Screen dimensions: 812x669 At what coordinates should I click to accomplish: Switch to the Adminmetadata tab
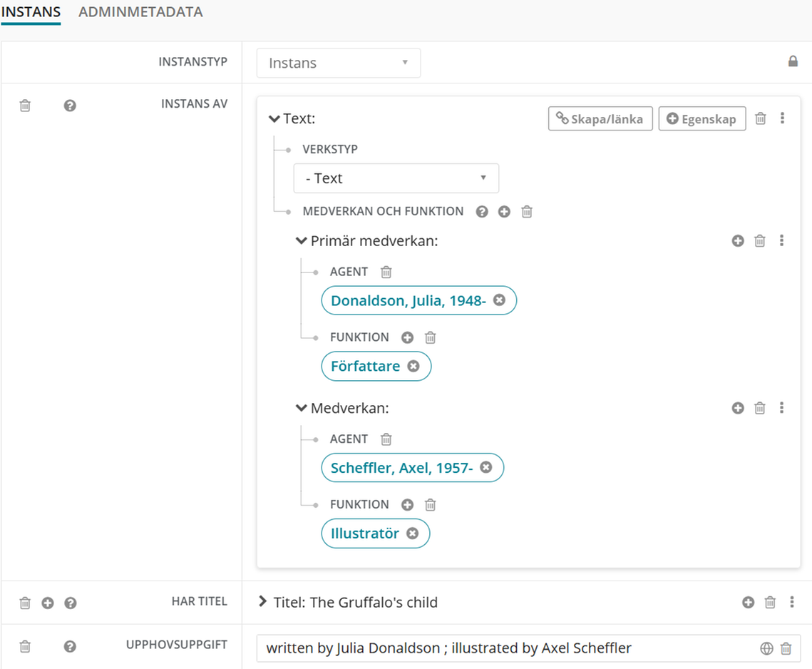pos(140,12)
